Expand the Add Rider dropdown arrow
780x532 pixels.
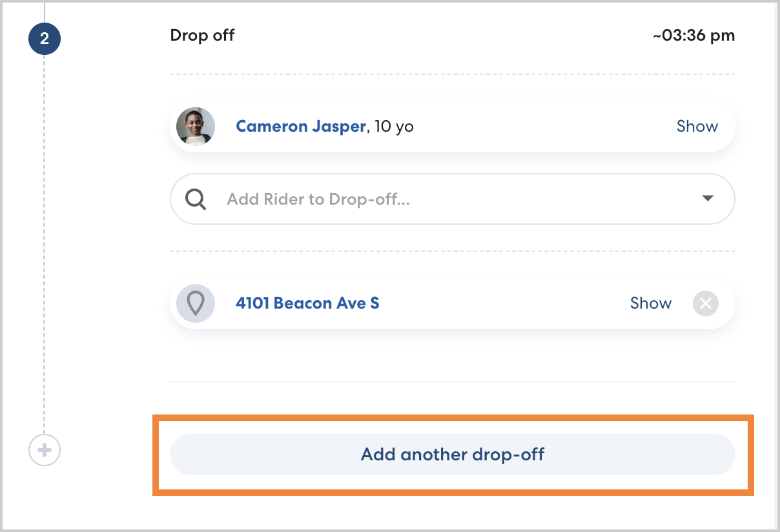pyautogui.click(x=708, y=198)
